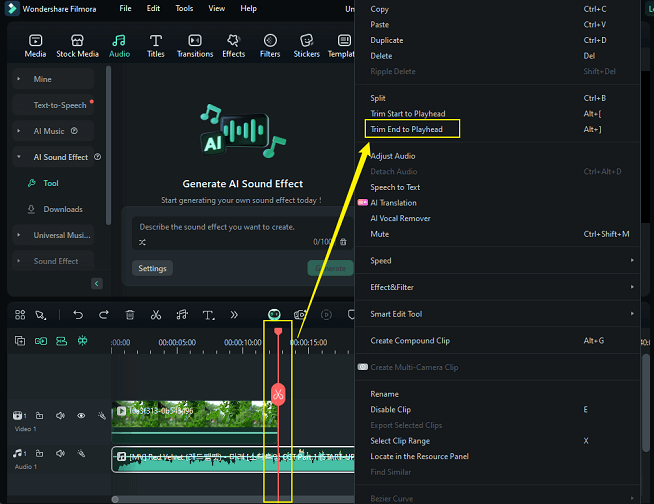654x504 pixels.
Task: Open the Effects tab
Action: (234, 46)
